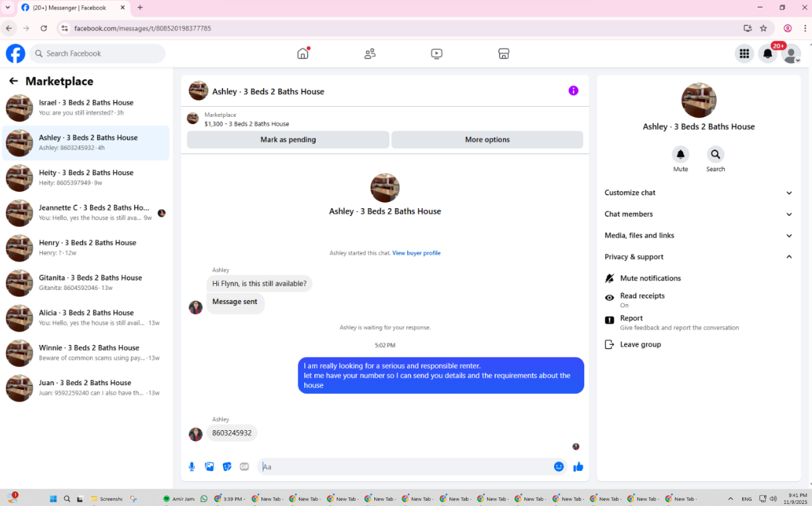Open conversation info purple icon
This screenshot has height=506, width=812.
[x=573, y=91]
